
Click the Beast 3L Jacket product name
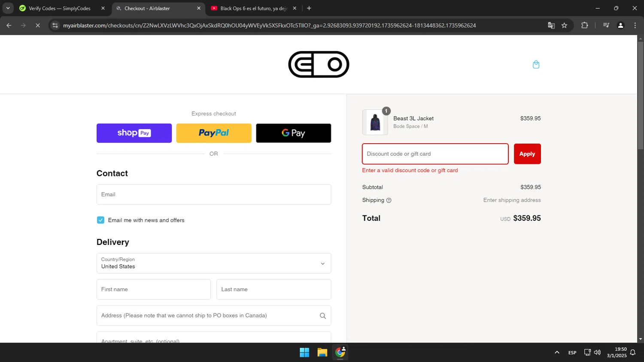tap(413, 118)
